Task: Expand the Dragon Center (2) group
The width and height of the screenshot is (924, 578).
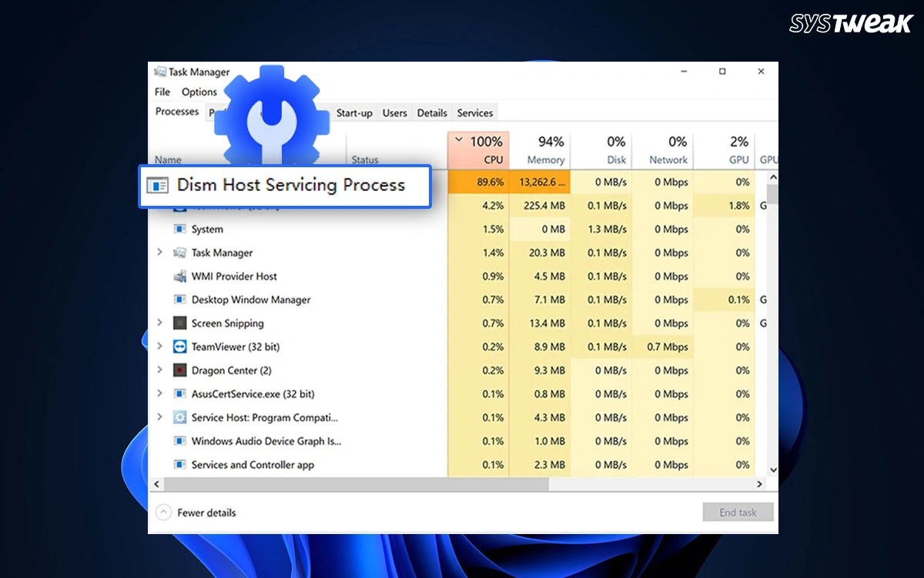Action: click(x=159, y=371)
